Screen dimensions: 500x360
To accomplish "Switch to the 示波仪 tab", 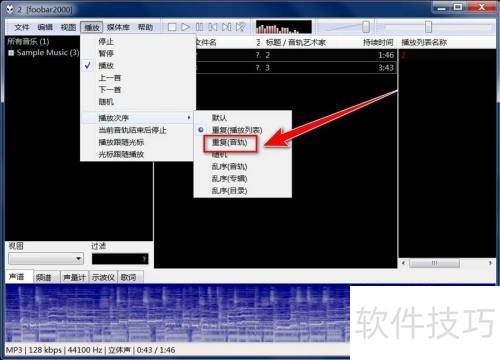I will click(103, 277).
